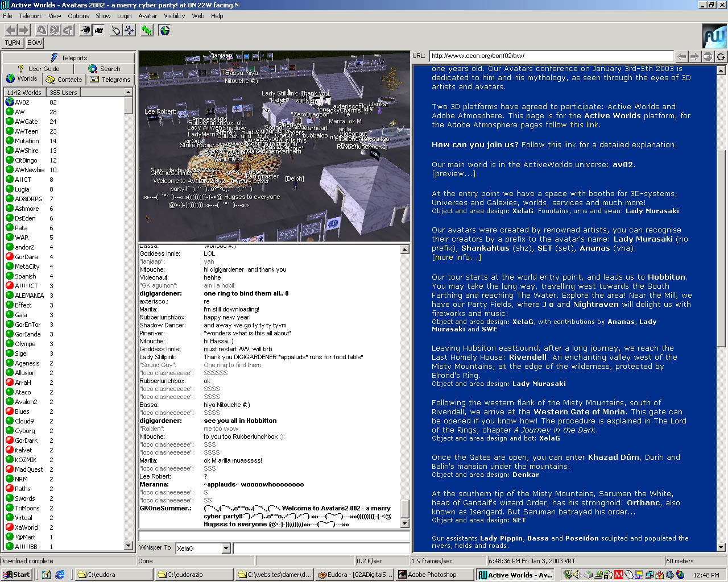728x582 pixels.
Task: Select the third-person camera view icon
Action: pyautogui.click(x=99, y=30)
